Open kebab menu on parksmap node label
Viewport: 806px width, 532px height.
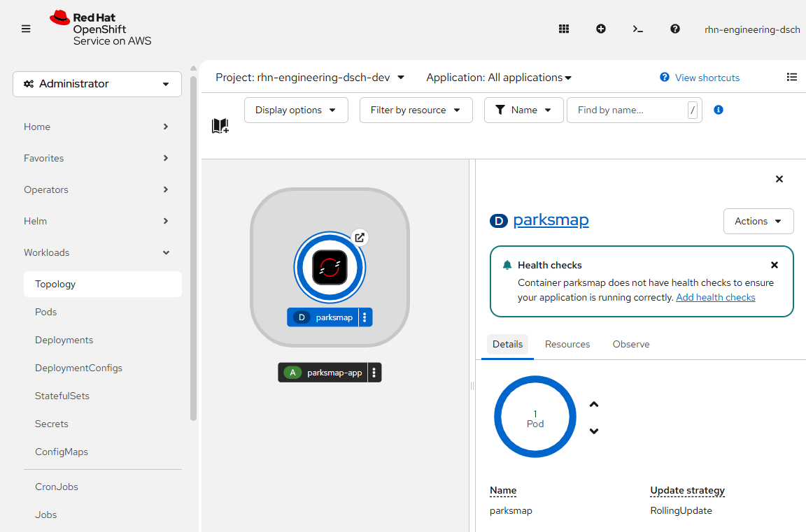point(365,317)
